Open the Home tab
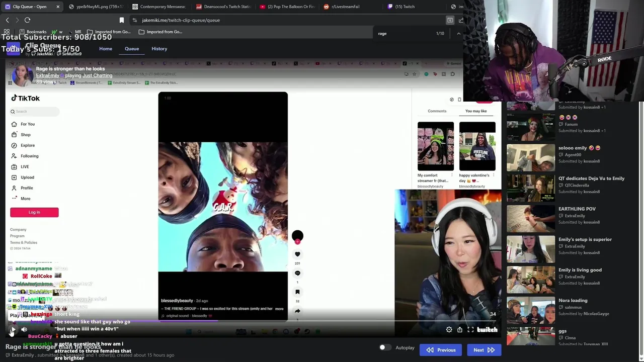The width and height of the screenshot is (644, 362). 106,49
